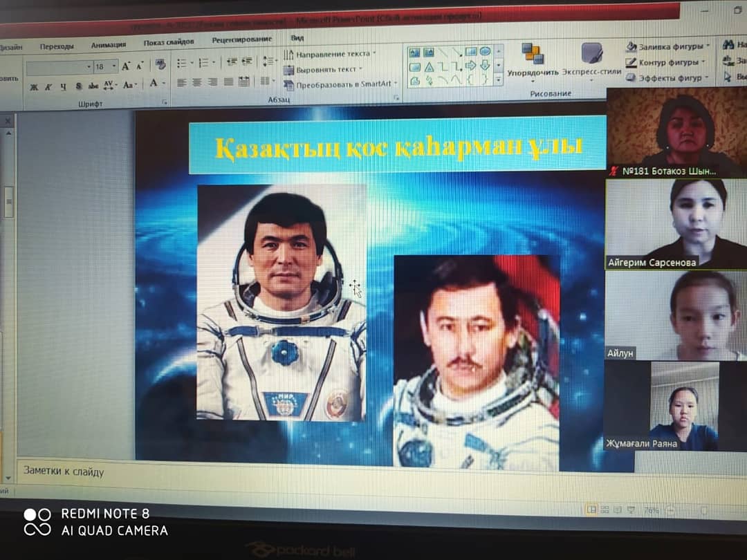
Task: Open the Вид tab
Action: pos(297,37)
